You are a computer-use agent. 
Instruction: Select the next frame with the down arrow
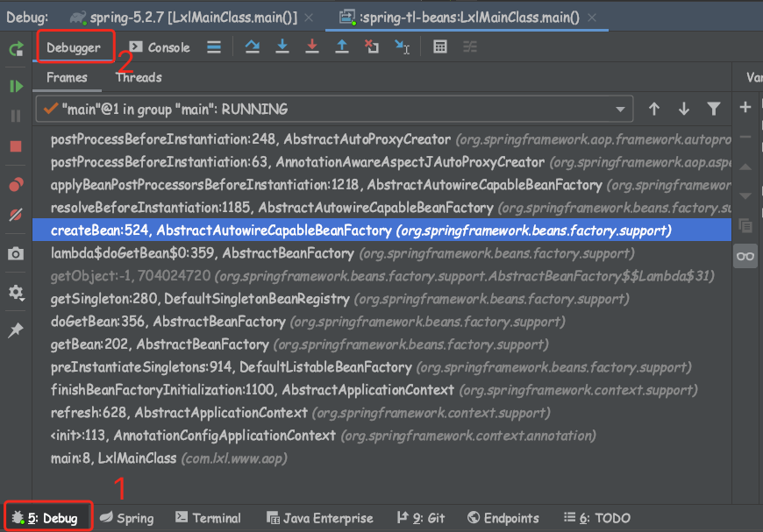tap(684, 109)
